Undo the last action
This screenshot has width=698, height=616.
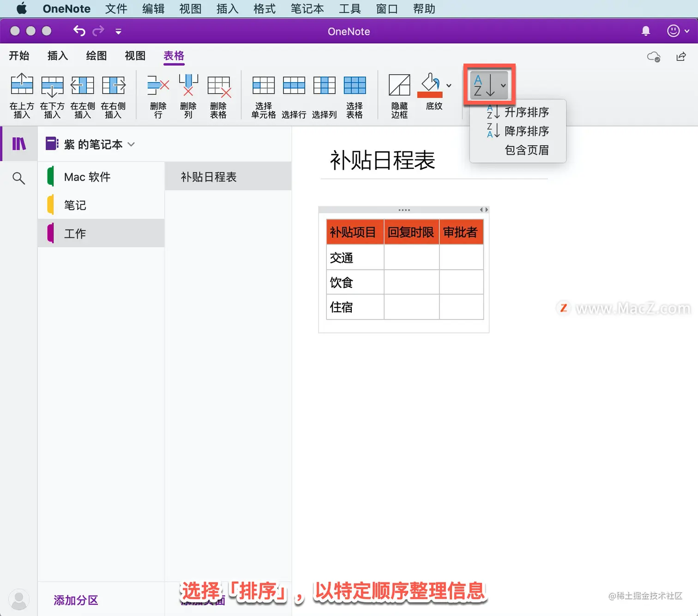coord(79,31)
